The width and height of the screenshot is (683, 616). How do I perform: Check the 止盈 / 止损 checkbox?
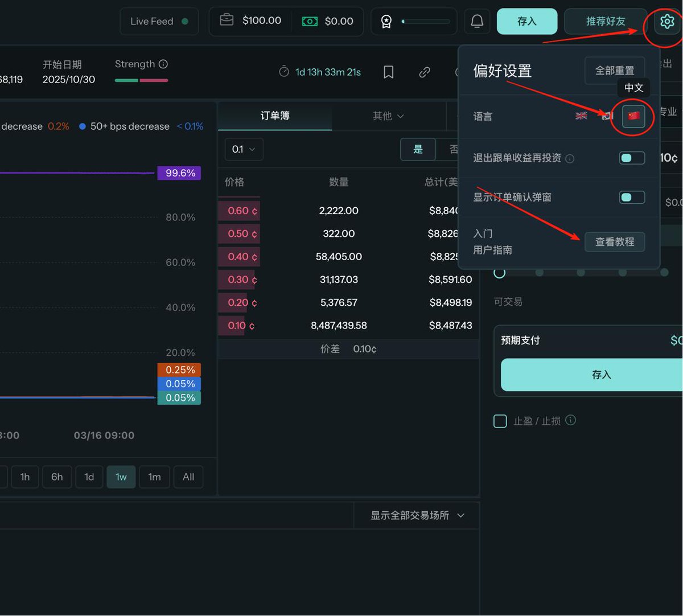[x=500, y=421]
